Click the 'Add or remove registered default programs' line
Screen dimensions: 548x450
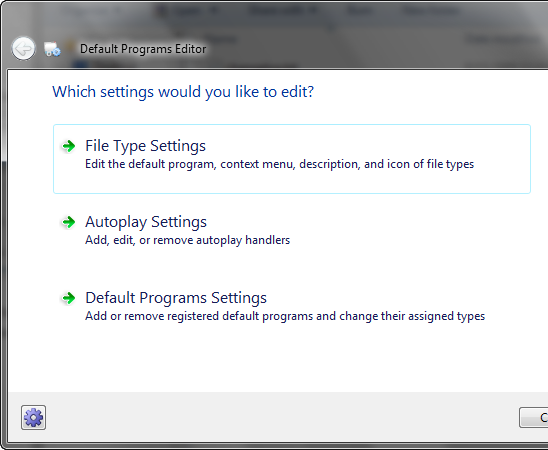pos(285,316)
